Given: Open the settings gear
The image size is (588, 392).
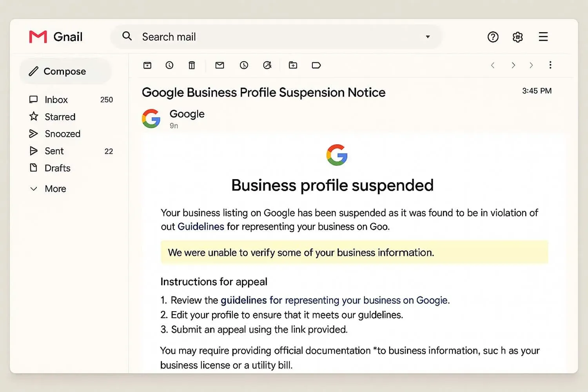Looking at the screenshot, I should coord(517,36).
